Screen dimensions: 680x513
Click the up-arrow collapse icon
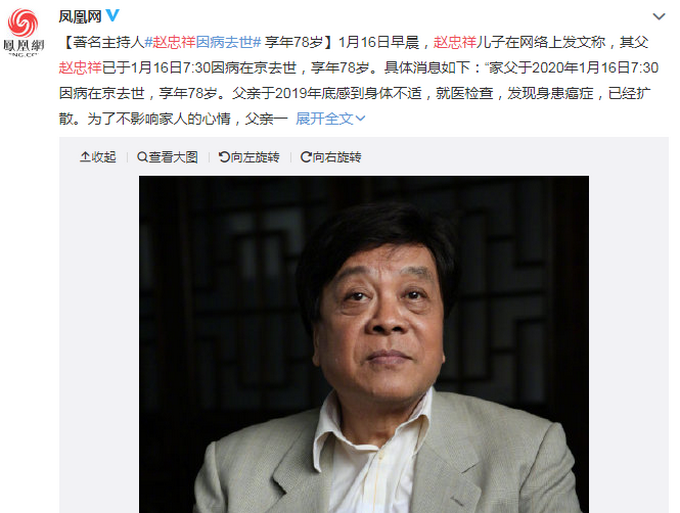point(85,157)
